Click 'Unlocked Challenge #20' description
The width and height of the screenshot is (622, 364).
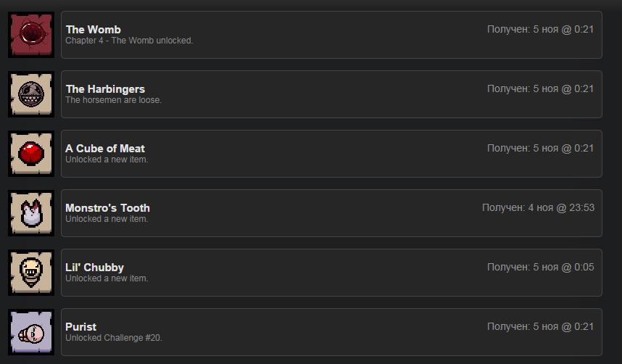point(114,338)
